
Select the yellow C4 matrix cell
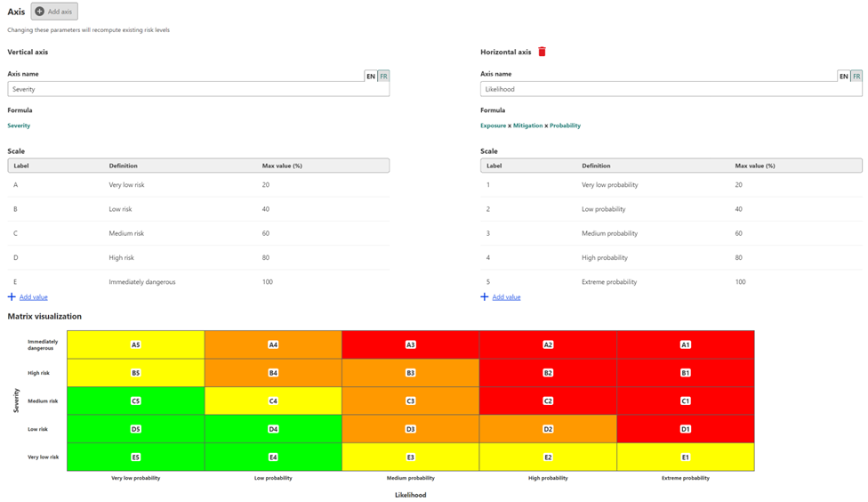(x=273, y=401)
